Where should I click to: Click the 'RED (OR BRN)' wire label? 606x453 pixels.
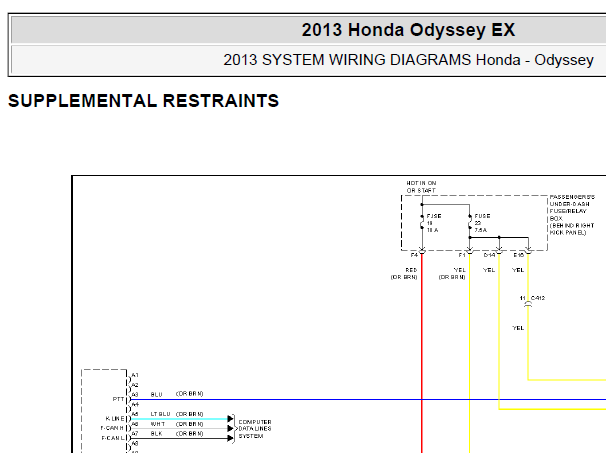pos(404,273)
